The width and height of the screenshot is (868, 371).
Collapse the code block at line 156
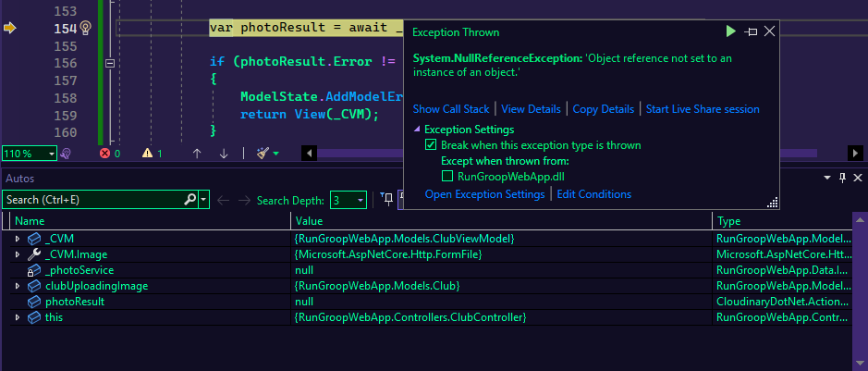110,63
